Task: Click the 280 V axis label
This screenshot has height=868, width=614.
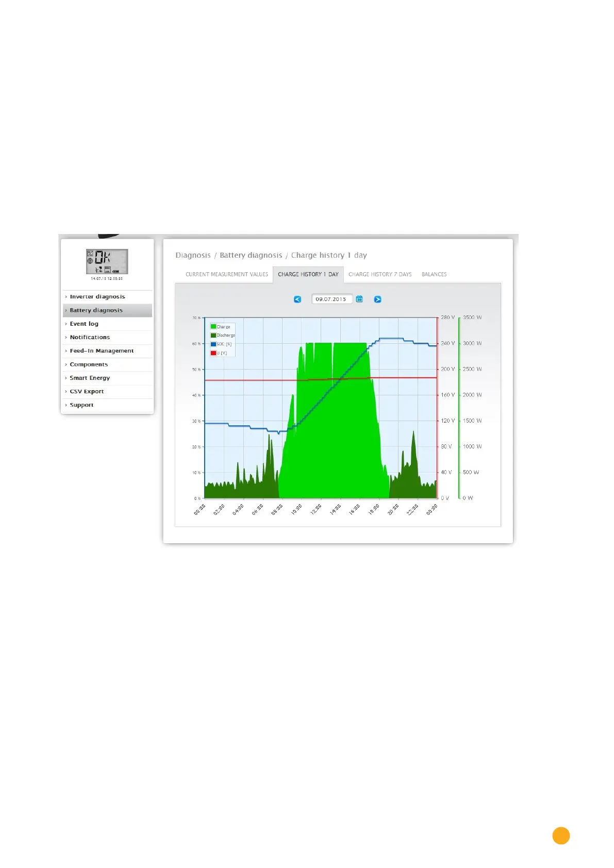Action: pyautogui.click(x=448, y=318)
